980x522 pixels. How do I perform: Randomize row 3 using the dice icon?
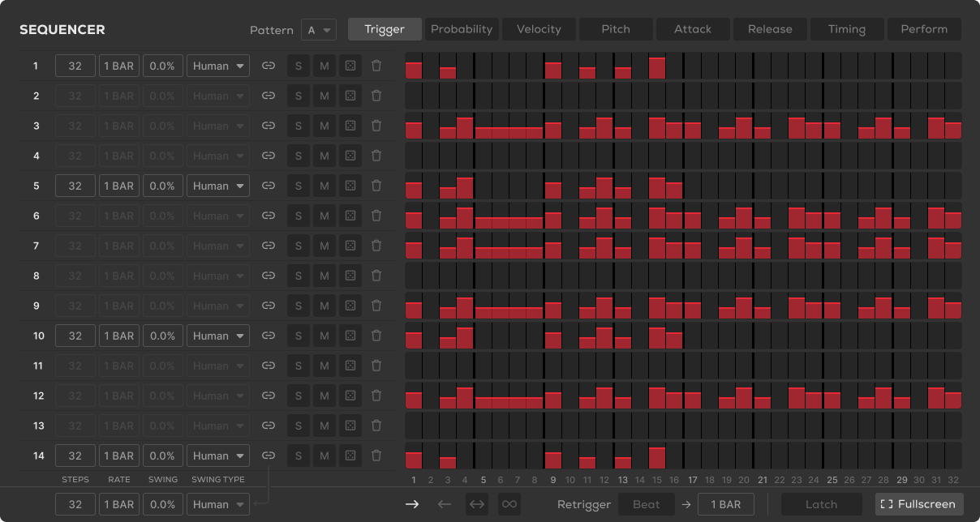[350, 126]
